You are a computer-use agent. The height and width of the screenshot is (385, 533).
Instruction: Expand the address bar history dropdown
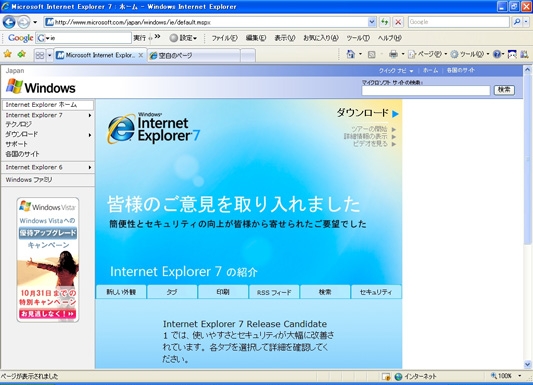coord(372,22)
